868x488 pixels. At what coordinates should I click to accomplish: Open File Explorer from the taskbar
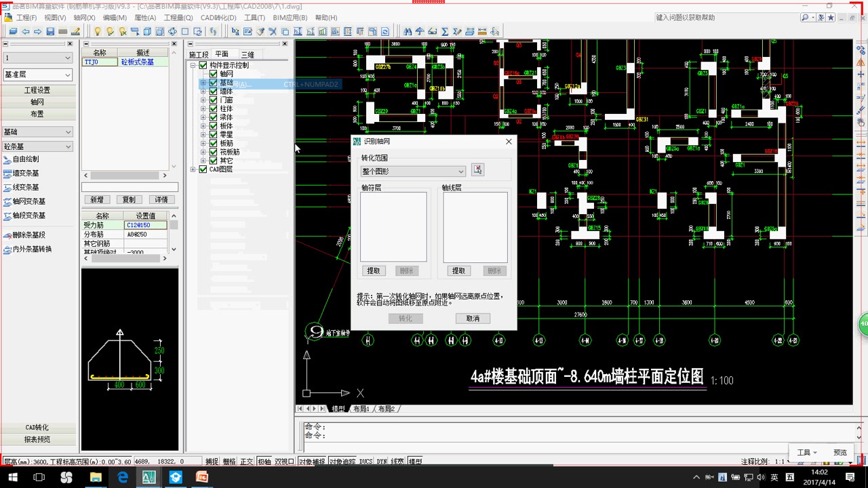(95, 477)
